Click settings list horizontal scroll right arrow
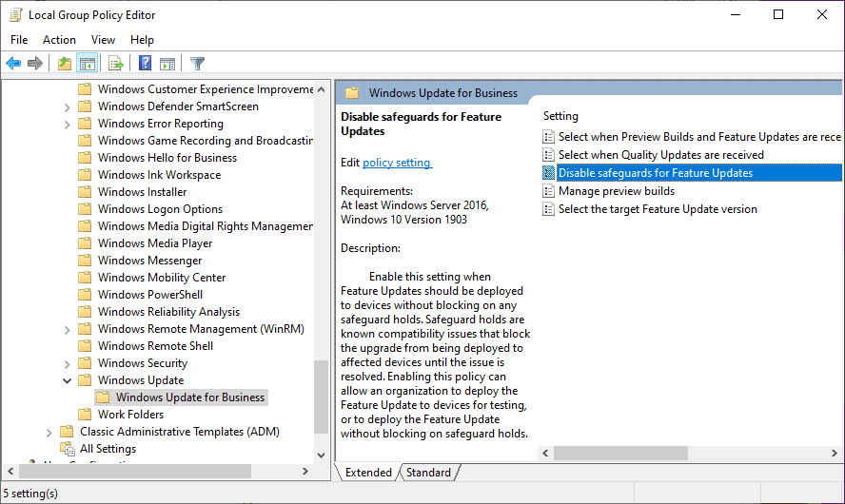The height and width of the screenshot is (504, 845). tap(835, 454)
